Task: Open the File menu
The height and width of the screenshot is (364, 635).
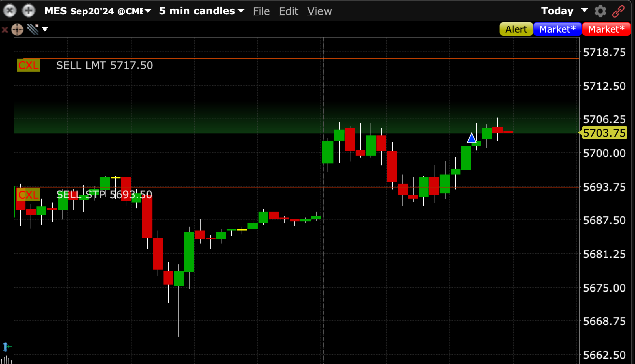Action: [x=261, y=11]
